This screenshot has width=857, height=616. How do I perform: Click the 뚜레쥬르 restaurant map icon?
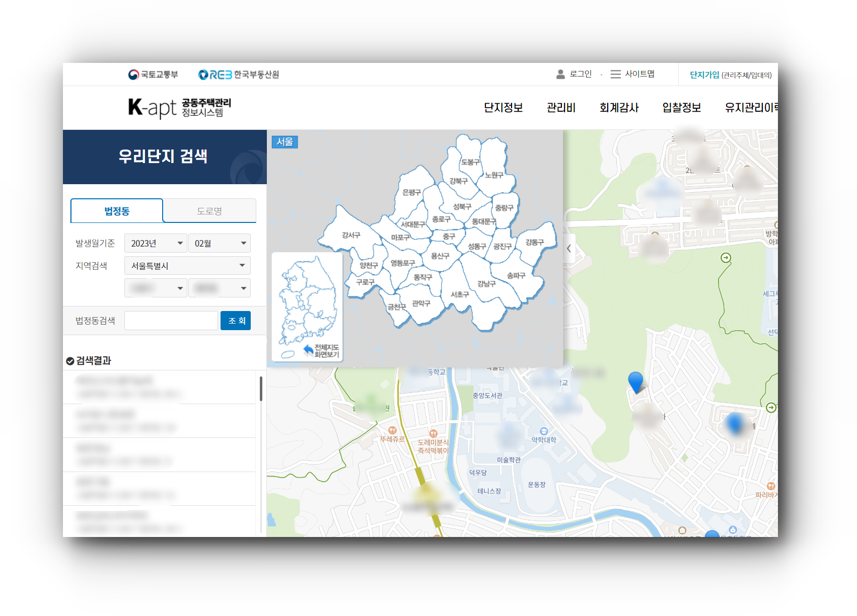pyautogui.click(x=392, y=430)
